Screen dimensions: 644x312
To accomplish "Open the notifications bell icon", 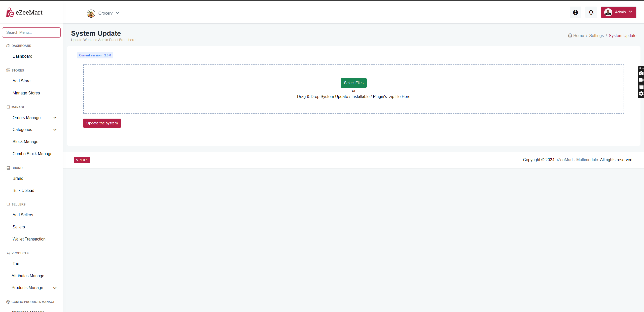I will tap(591, 12).
